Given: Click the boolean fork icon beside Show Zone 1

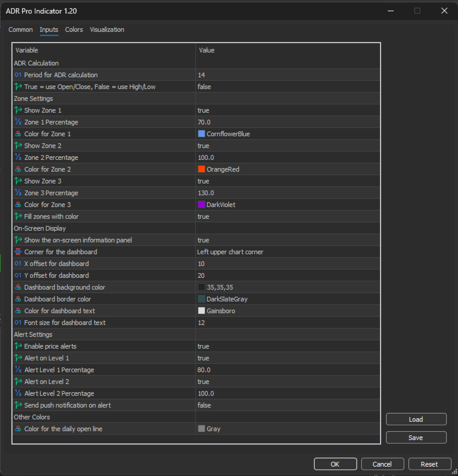Looking at the screenshot, I should (18, 110).
